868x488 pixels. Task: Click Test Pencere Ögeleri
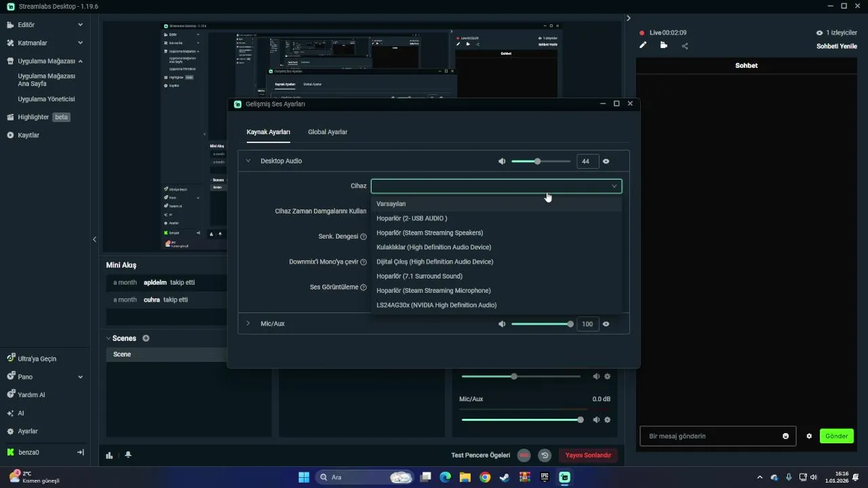pyautogui.click(x=481, y=455)
